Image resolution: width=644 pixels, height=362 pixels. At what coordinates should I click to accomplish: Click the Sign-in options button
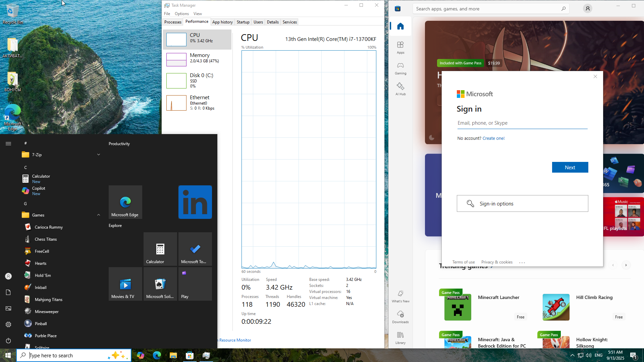coord(522,203)
